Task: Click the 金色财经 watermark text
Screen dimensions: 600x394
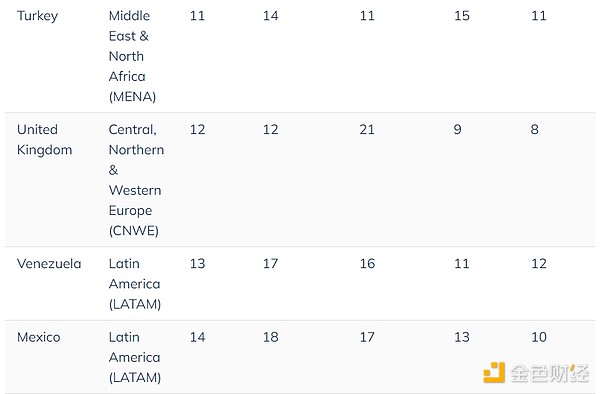Action: pyautogui.click(x=549, y=373)
